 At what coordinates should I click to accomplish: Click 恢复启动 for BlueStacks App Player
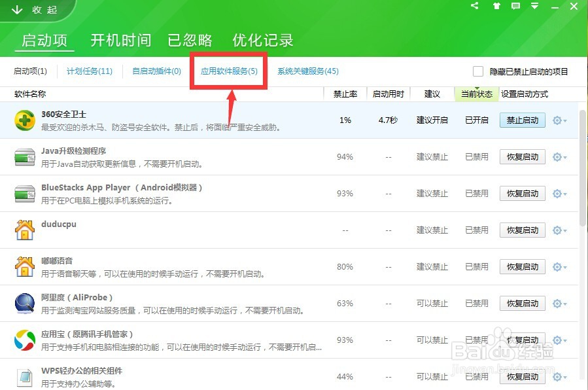(x=523, y=194)
